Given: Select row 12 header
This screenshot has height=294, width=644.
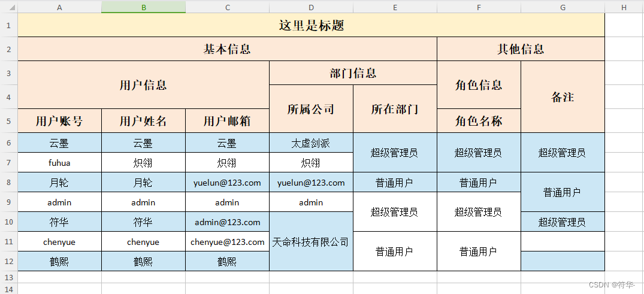Looking at the screenshot, I should click(8, 261).
